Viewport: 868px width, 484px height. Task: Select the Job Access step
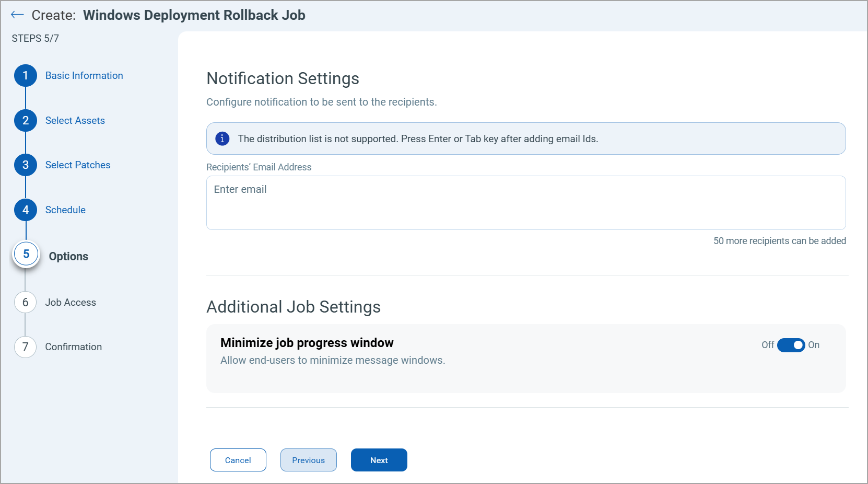coord(71,302)
